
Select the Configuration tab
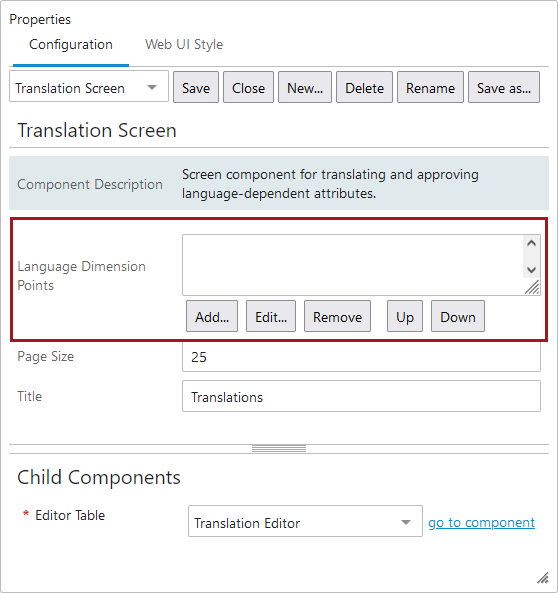pyautogui.click(x=71, y=45)
